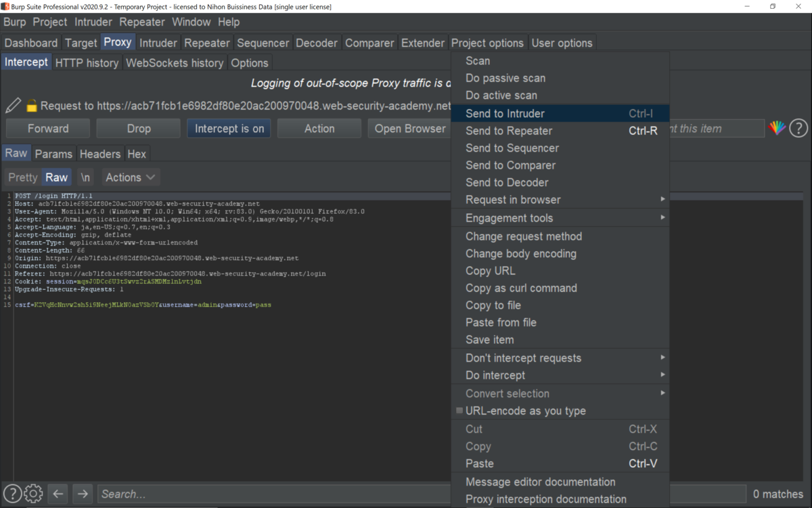
Task: Select Change request method
Action: 560,236
